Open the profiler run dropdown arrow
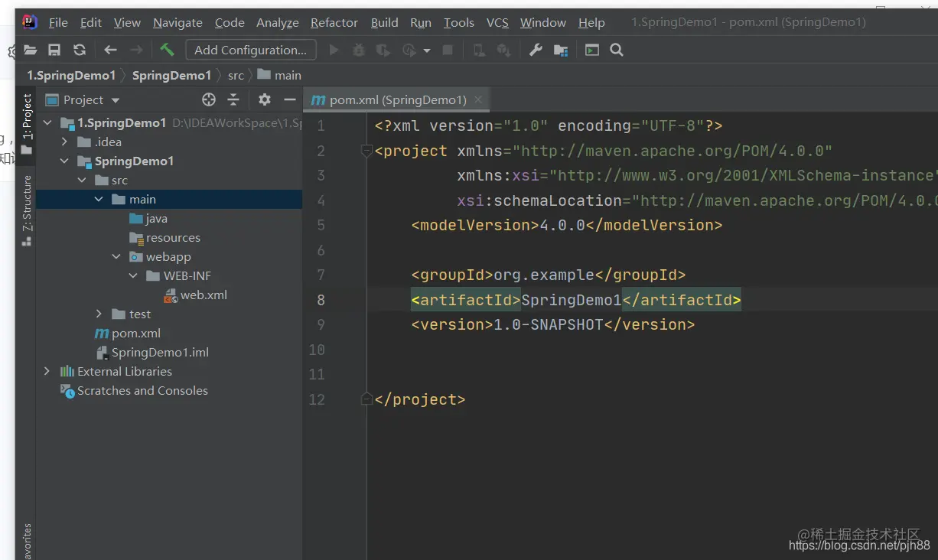938x560 pixels. pyautogui.click(x=427, y=50)
